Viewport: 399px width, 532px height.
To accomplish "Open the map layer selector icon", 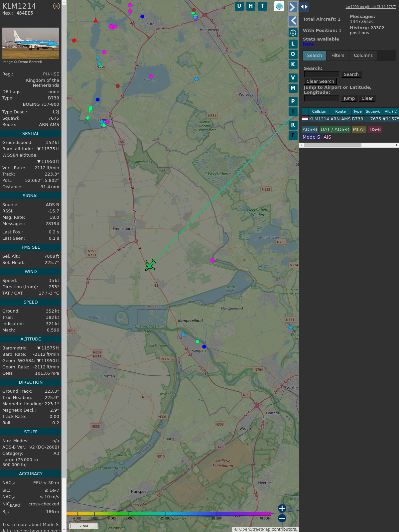I will 279,6.
